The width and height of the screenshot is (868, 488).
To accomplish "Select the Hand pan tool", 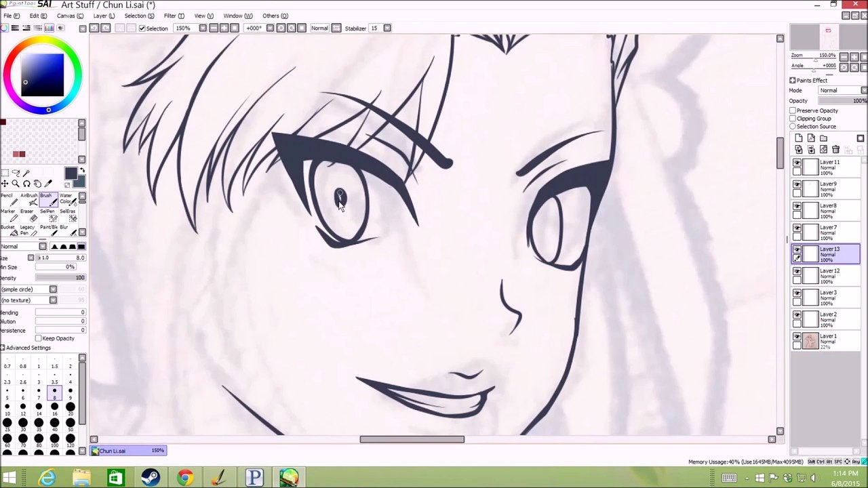I will (x=37, y=184).
